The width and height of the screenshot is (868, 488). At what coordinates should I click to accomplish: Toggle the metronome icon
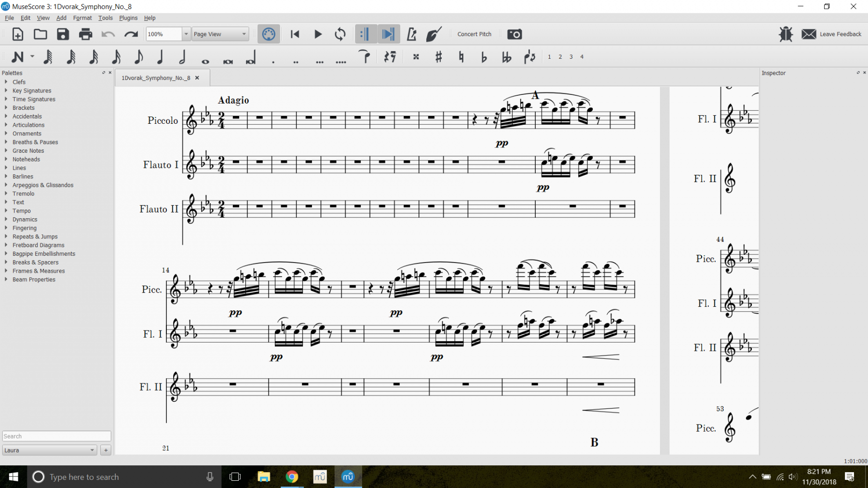(x=411, y=34)
